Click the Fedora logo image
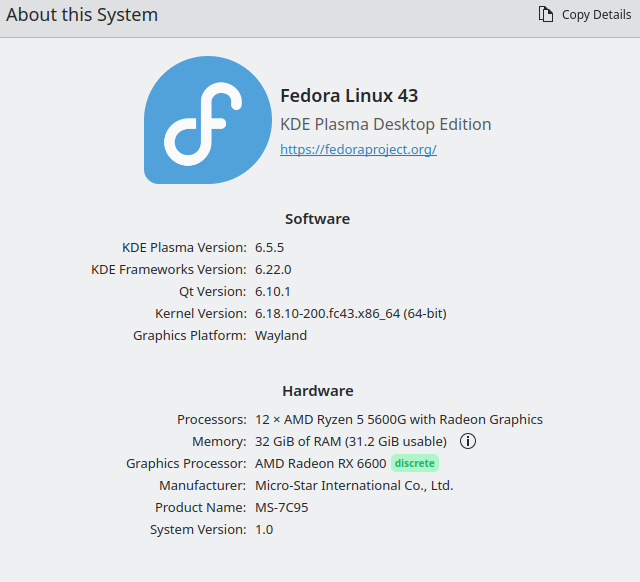The height and width of the screenshot is (582, 640). [x=208, y=120]
